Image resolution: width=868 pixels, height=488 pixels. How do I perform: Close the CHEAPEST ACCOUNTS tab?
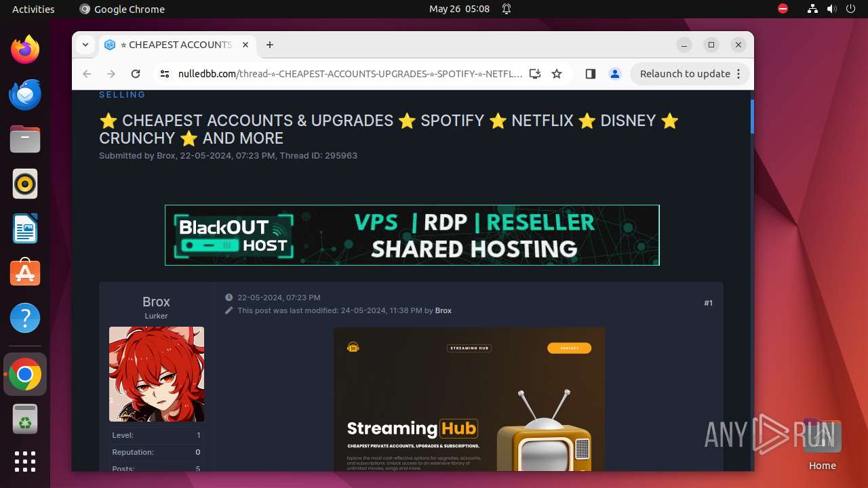(x=245, y=45)
